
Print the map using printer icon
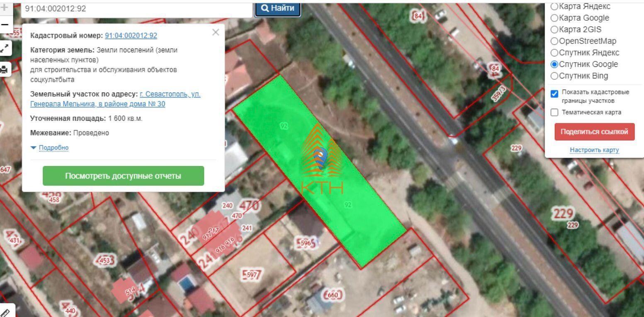pos(5,69)
